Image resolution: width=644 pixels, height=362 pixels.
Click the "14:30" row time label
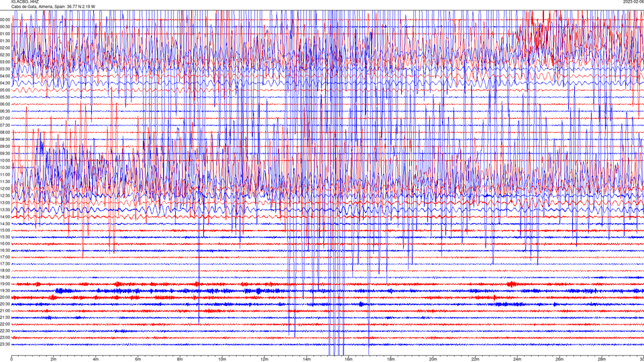[x=5, y=224]
